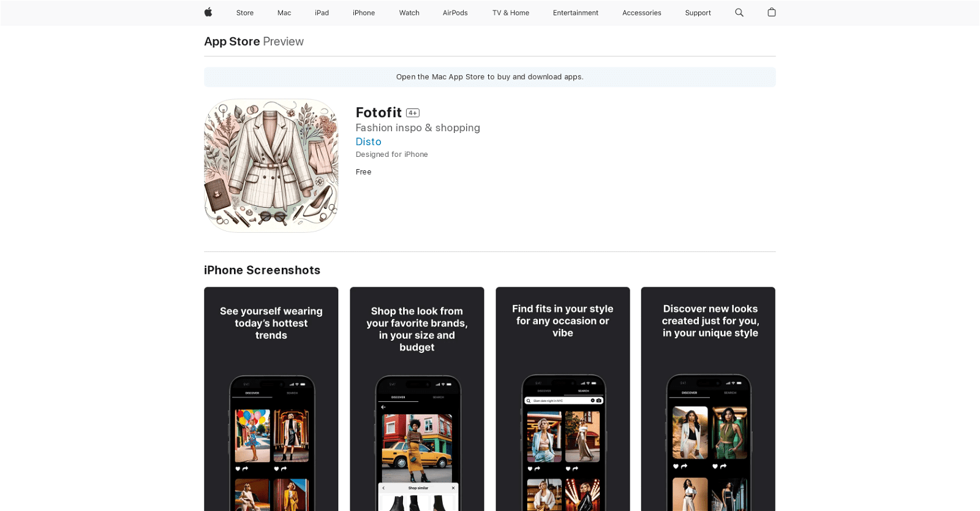Open the Support menu item
Image resolution: width=980 pixels, height=511 pixels.
[698, 13]
